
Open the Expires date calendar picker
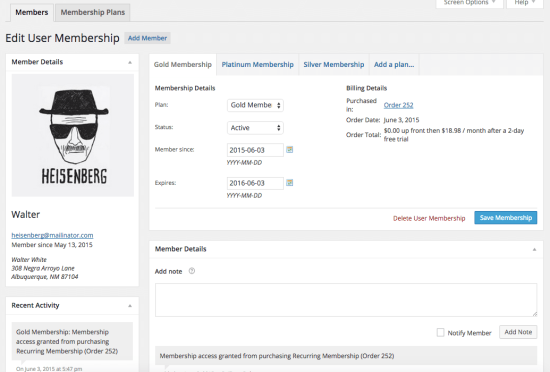289,183
